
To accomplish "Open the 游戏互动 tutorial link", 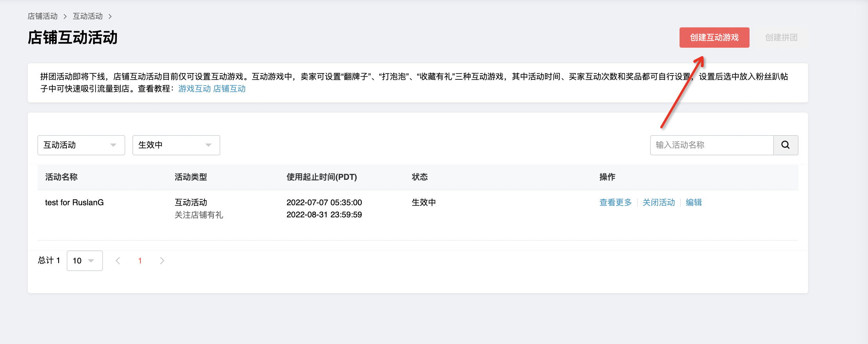I will (x=194, y=89).
